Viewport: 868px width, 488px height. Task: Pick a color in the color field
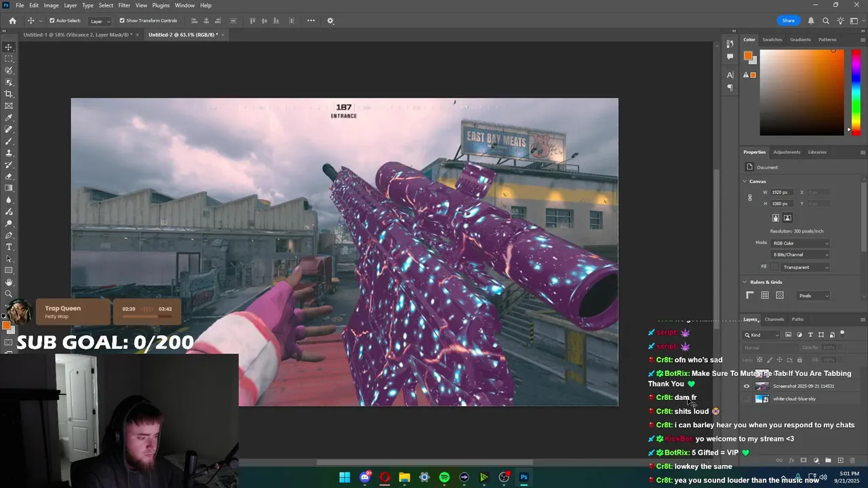coord(802,92)
